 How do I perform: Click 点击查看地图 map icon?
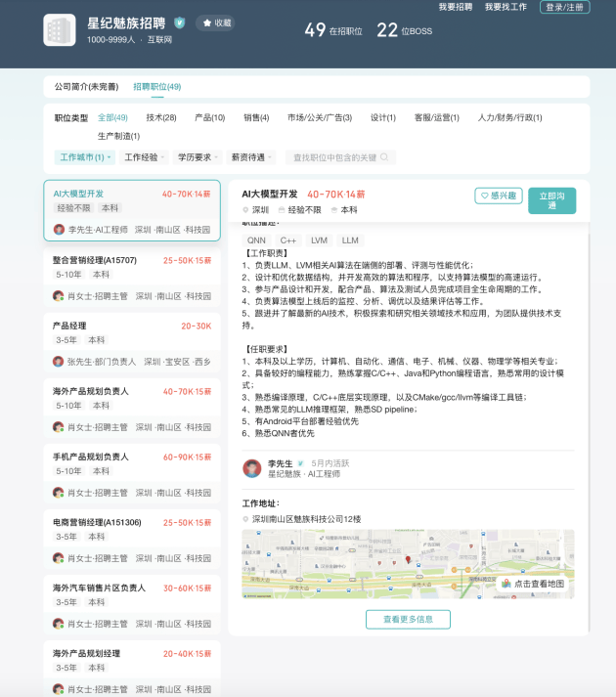click(506, 584)
